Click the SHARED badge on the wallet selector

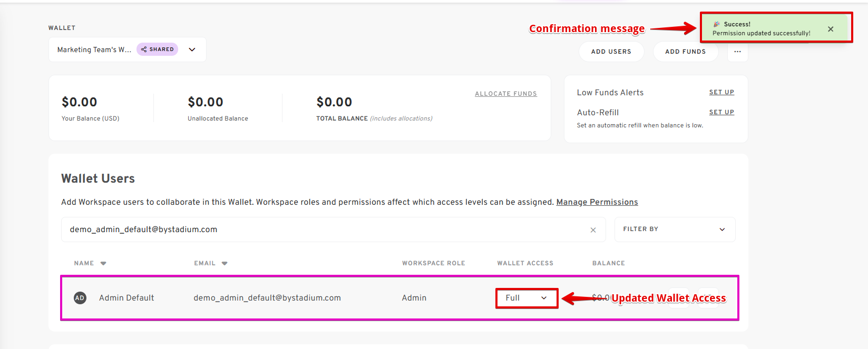click(157, 49)
